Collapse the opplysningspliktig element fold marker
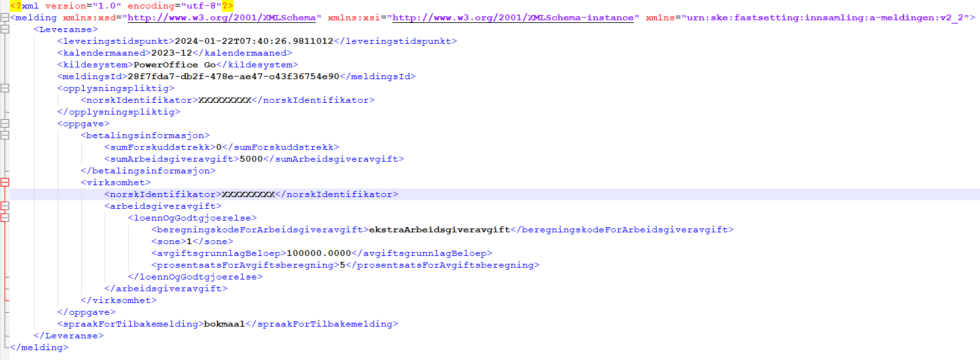This screenshot has height=360, width=980. (x=5, y=88)
